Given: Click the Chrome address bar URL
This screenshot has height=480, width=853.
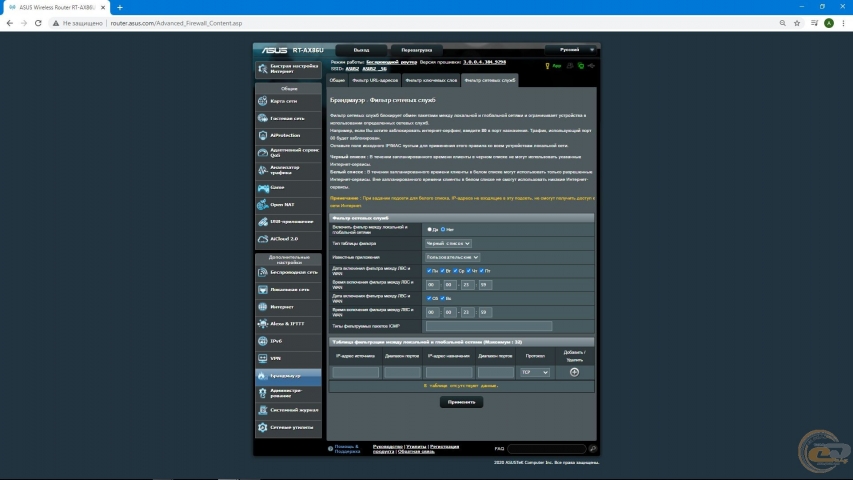Looking at the screenshot, I should coord(176,23).
